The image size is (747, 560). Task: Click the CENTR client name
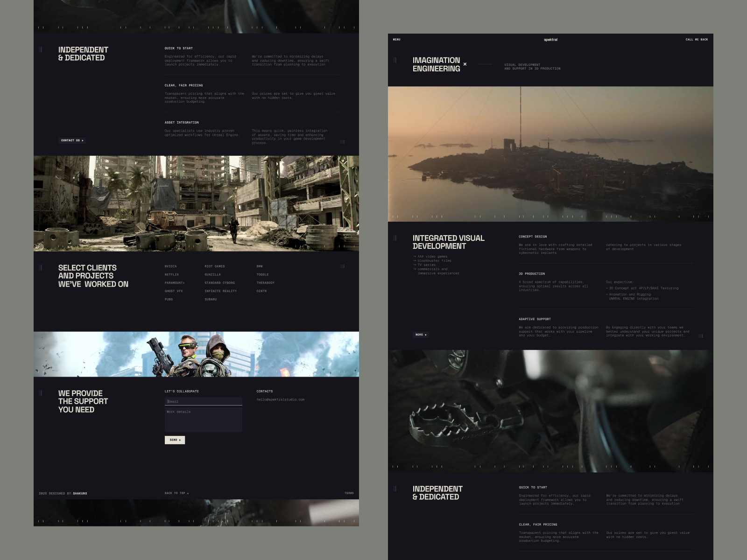(261, 291)
